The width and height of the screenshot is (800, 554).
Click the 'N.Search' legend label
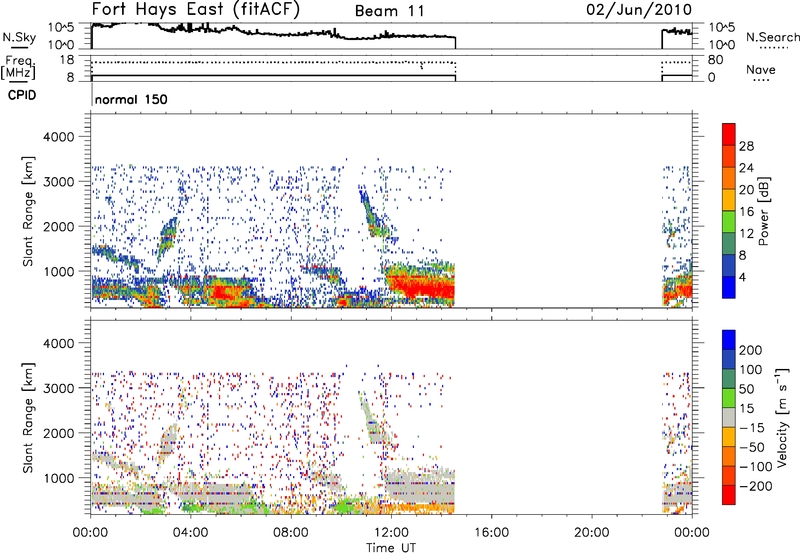(772, 37)
